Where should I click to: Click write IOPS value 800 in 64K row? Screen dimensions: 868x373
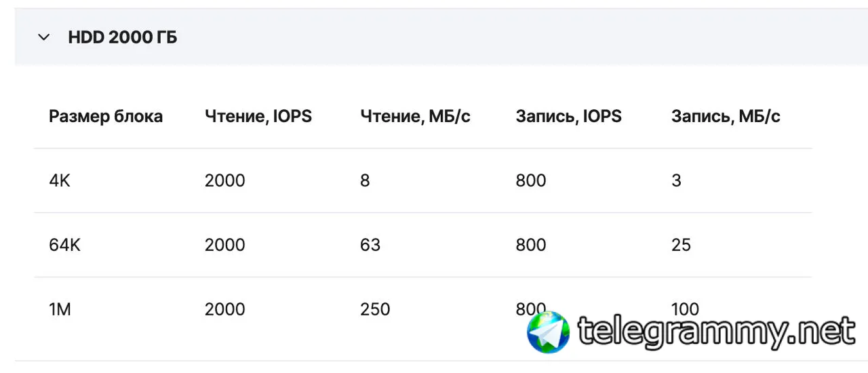[x=531, y=245]
